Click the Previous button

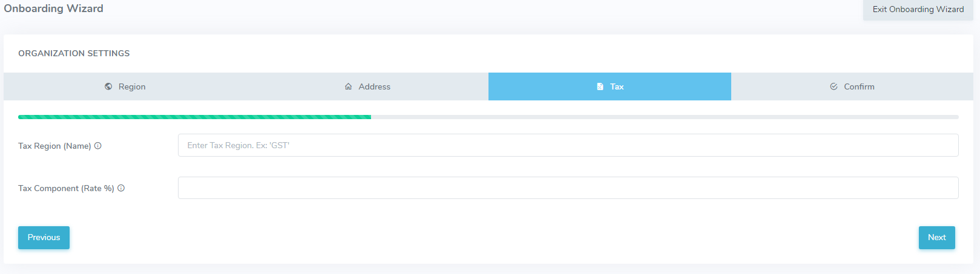coord(44,238)
